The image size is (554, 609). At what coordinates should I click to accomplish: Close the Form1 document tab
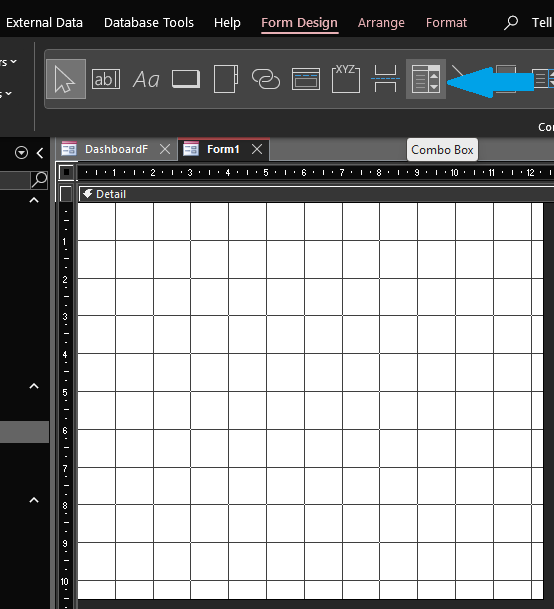(257, 149)
